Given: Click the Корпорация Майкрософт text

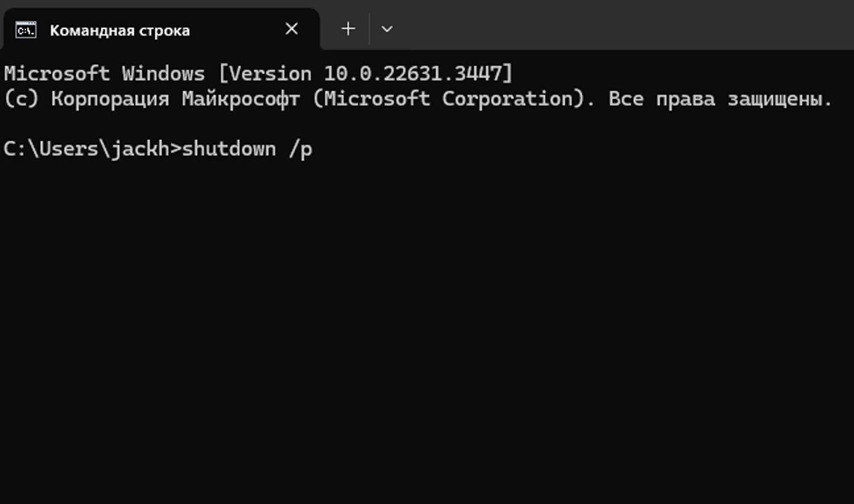Looking at the screenshot, I should [x=175, y=99].
